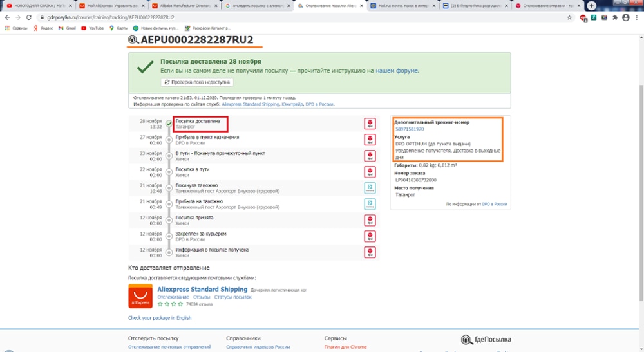
Task: Click the DPD icon beside Посылка доставлена
Action: pyautogui.click(x=370, y=124)
